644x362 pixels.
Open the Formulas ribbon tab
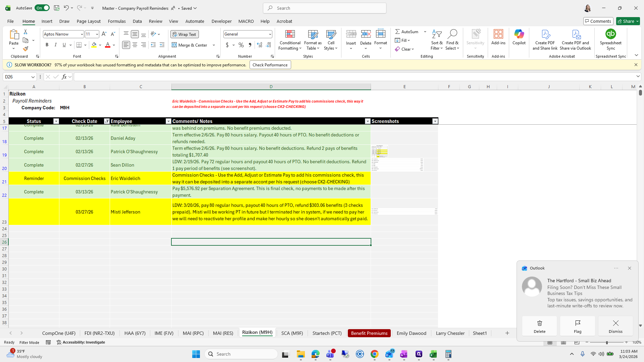117,21
